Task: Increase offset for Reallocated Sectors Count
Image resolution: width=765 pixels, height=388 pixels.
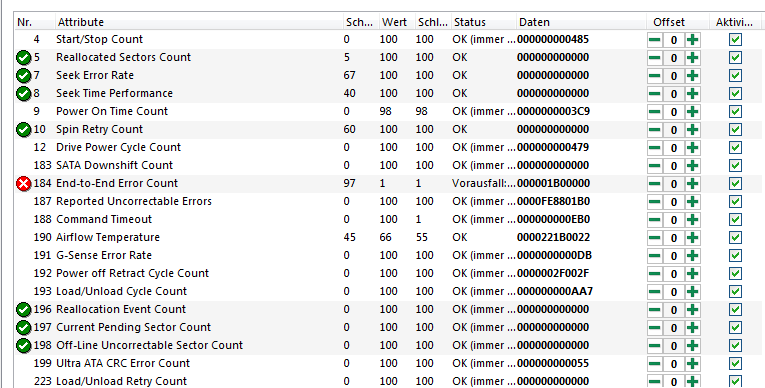Action: [692, 58]
